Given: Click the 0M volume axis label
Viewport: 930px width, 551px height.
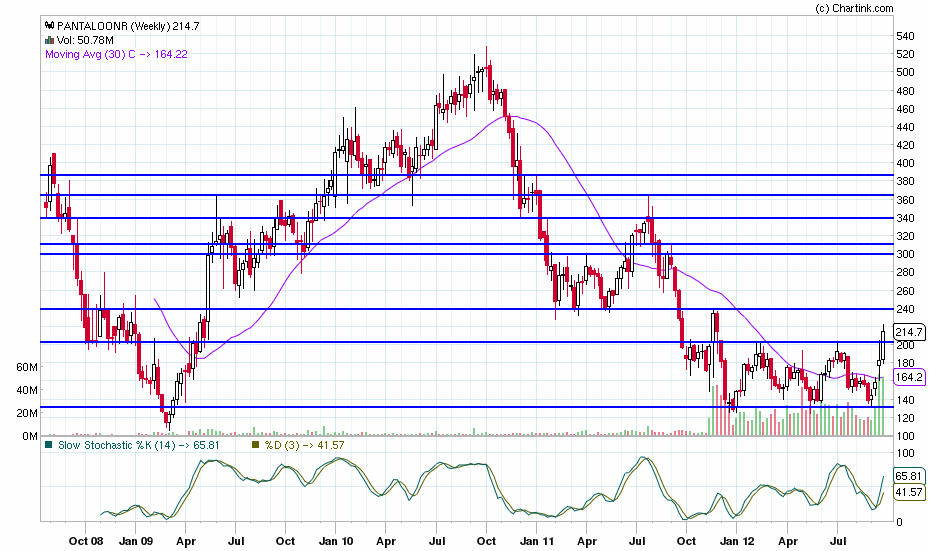Looking at the screenshot, I should click(30, 436).
